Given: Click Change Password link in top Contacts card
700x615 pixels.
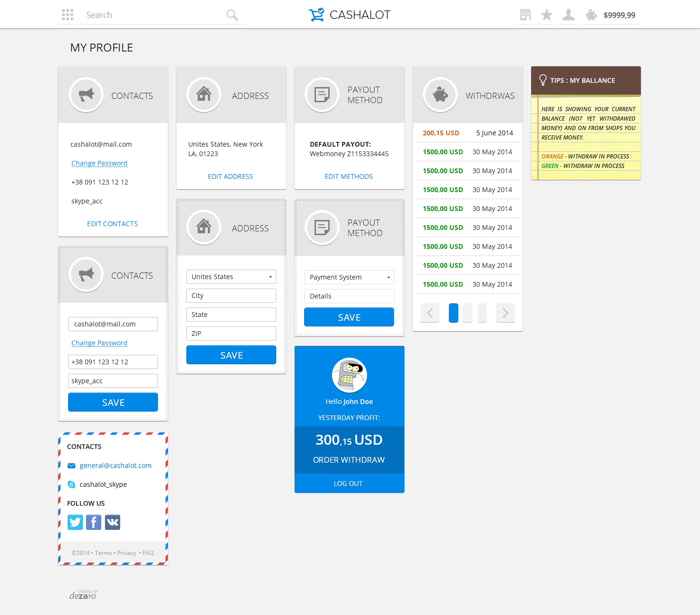Looking at the screenshot, I should pos(99,163).
